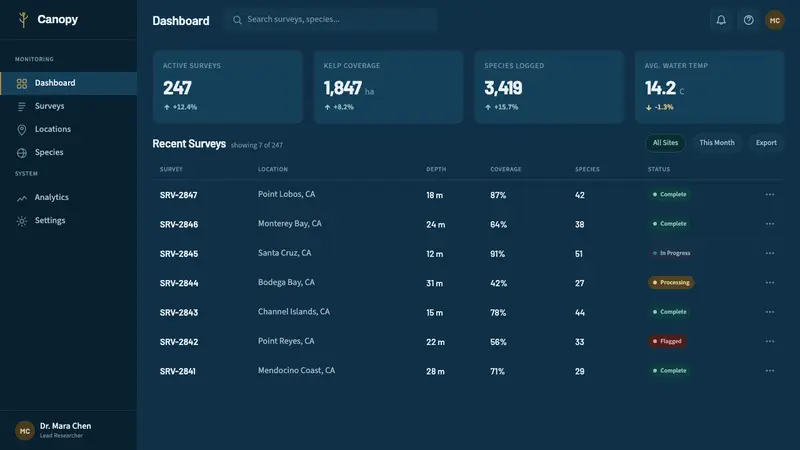
Task: Click the Settings gear icon in sidebar
Action: click(x=21, y=221)
